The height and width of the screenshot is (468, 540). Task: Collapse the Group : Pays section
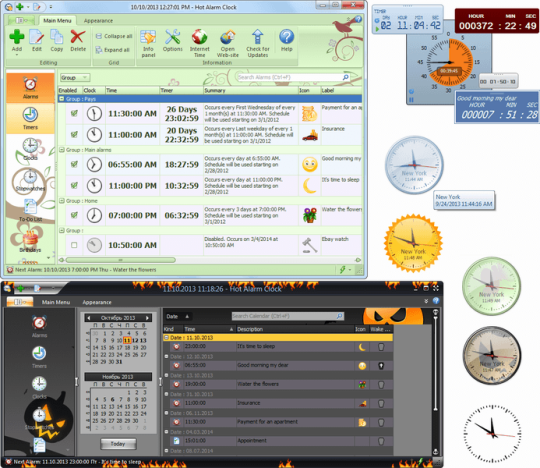pos(62,99)
